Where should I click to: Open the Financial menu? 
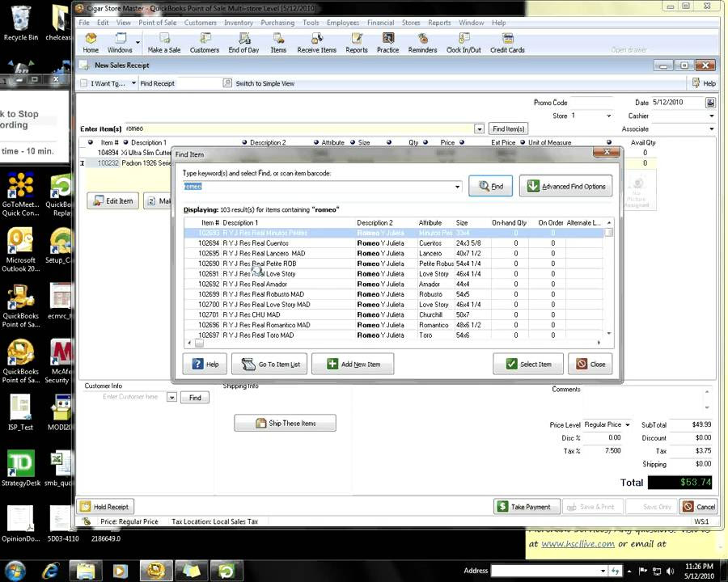pos(380,23)
